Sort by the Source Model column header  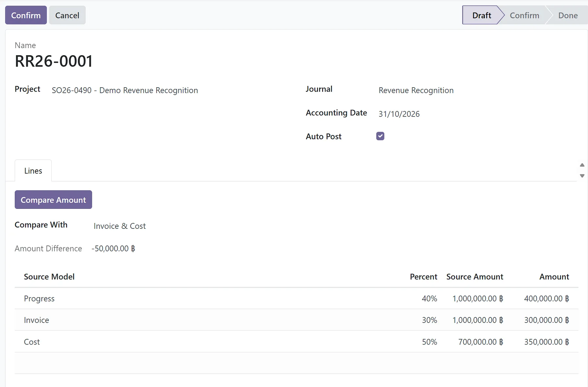tap(49, 277)
